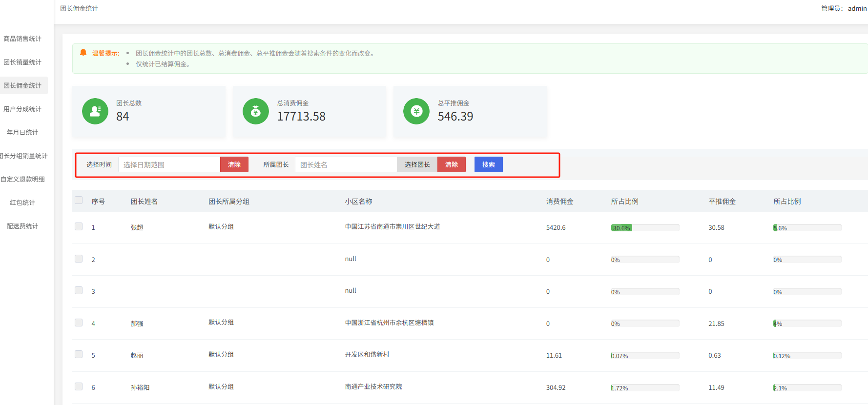Open the 选择团长 selector
This screenshot has width=868, height=405.
[x=417, y=164]
